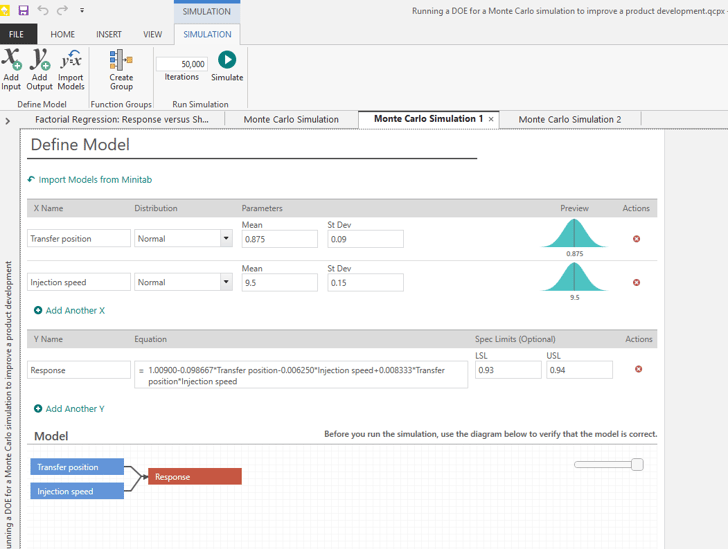Expand the left side navigation pane

coord(8,121)
